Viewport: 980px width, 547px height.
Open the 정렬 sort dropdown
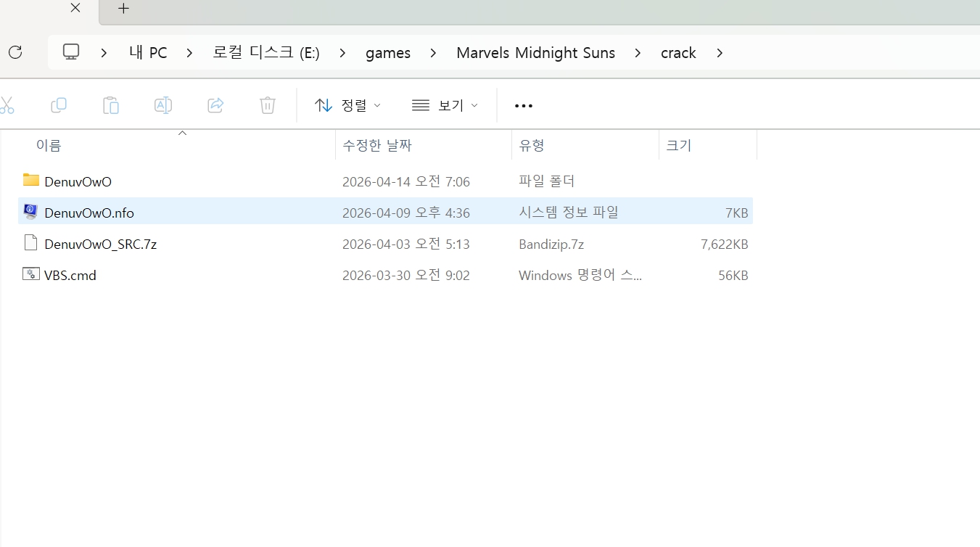pyautogui.click(x=347, y=105)
